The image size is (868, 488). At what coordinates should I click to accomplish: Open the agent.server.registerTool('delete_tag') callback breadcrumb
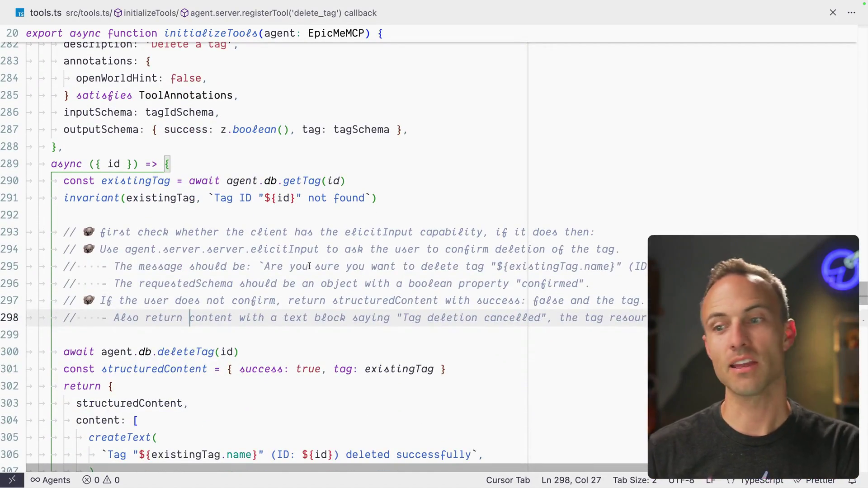[x=283, y=13]
